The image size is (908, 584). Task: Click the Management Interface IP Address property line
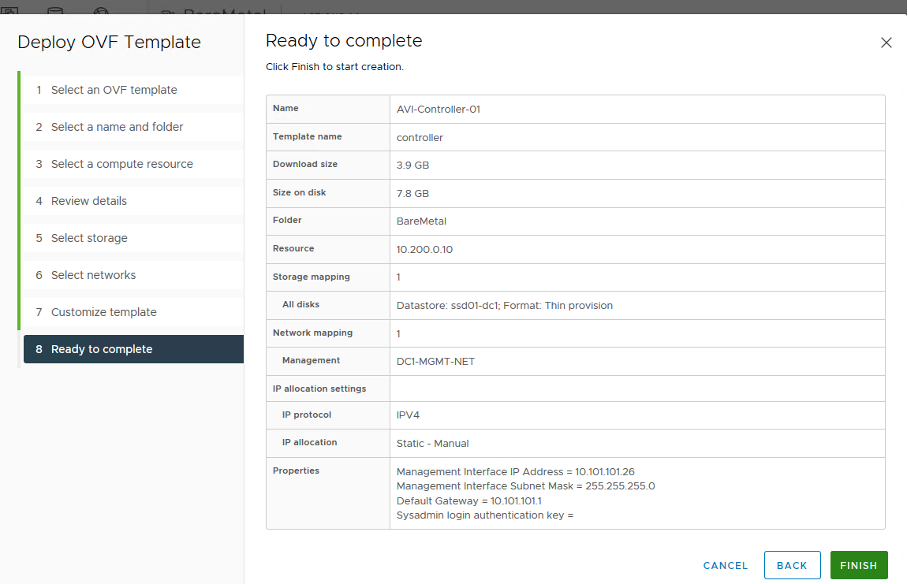click(x=515, y=471)
